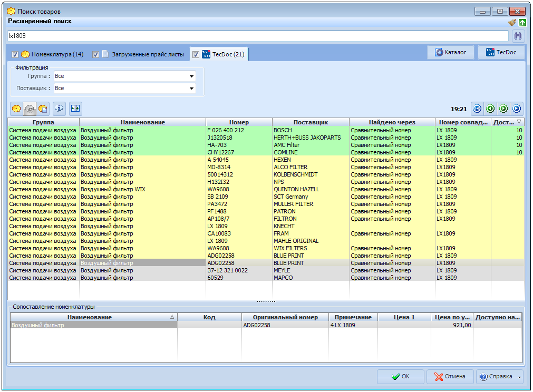The height and width of the screenshot is (392, 533).
Task: Click the broom clear icon
Action: tap(512, 23)
